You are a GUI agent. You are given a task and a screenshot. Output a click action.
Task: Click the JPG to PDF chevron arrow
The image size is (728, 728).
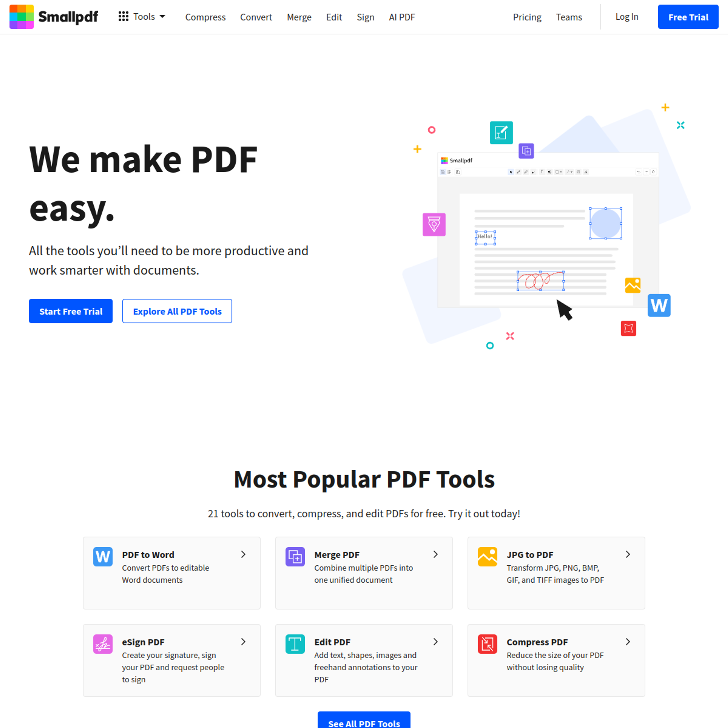[627, 554]
